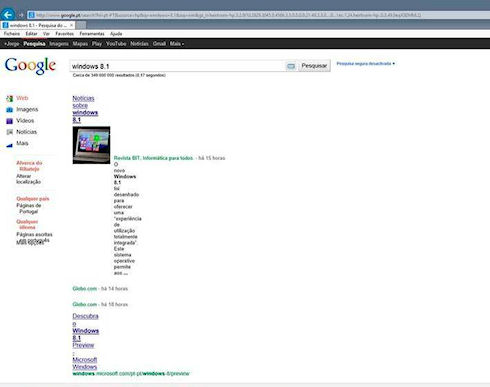The height and width of the screenshot is (387, 490).
Task: Click the results count text below search box
Action: [119, 75]
